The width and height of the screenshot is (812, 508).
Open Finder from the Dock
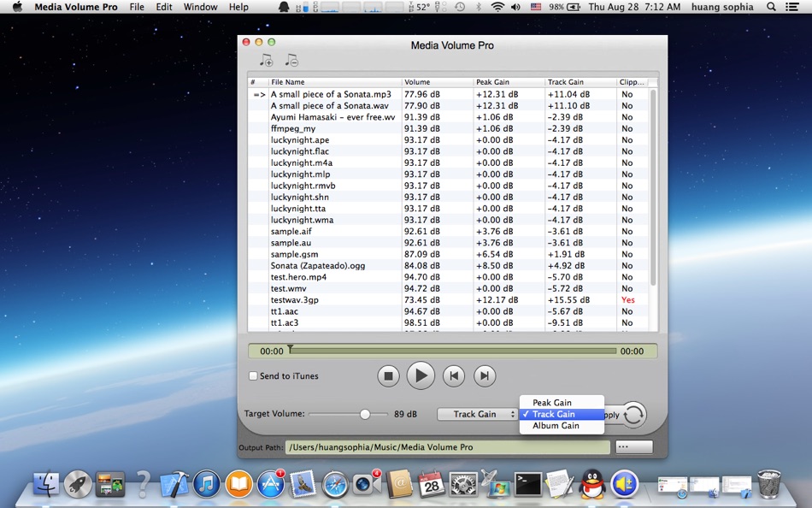click(46, 484)
